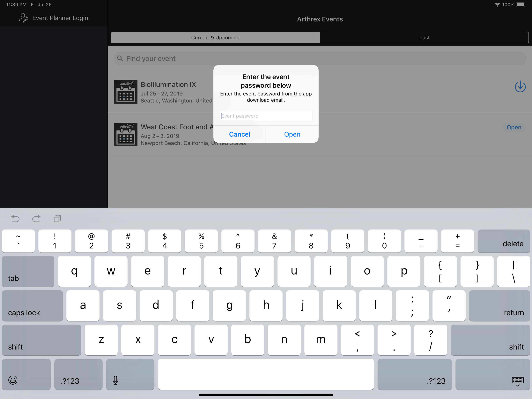Switch to the Past tab
The width and height of the screenshot is (532, 399).
click(x=424, y=38)
